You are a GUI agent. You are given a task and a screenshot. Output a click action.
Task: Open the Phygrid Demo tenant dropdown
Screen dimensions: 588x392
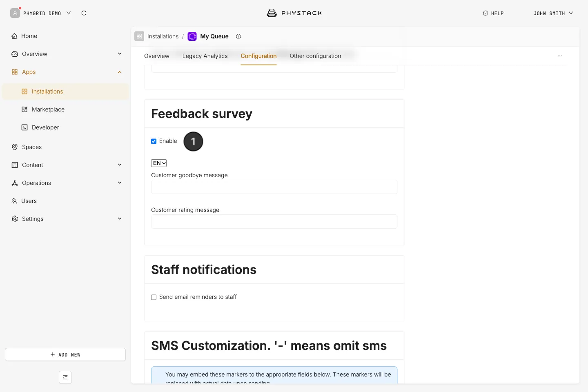47,13
